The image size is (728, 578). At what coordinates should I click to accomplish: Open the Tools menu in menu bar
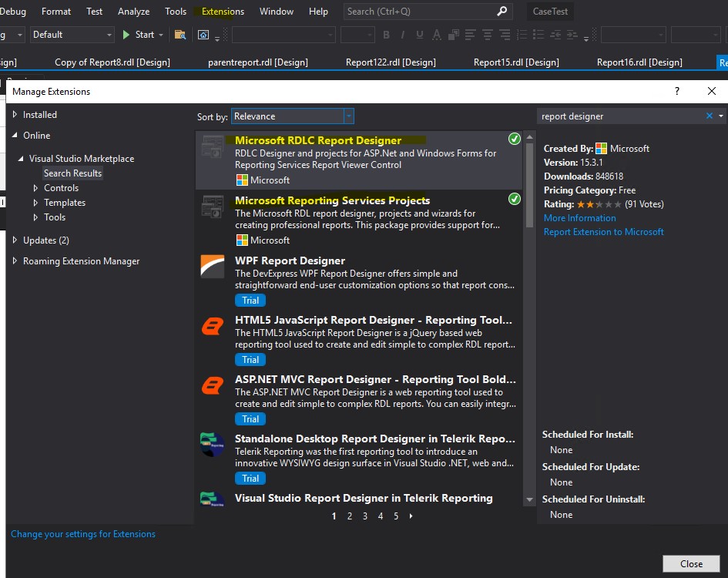tap(176, 11)
